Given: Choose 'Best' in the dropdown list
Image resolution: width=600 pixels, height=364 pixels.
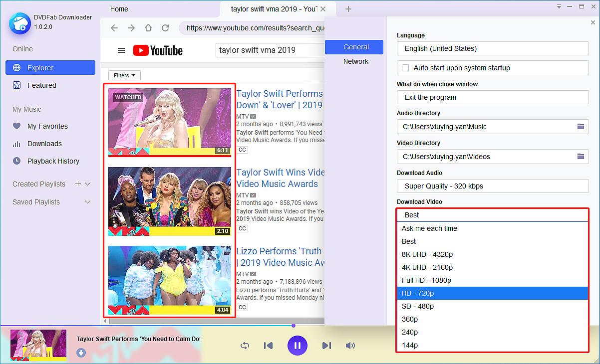Looking at the screenshot, I should pyautogui.click(x=493, y=241).
